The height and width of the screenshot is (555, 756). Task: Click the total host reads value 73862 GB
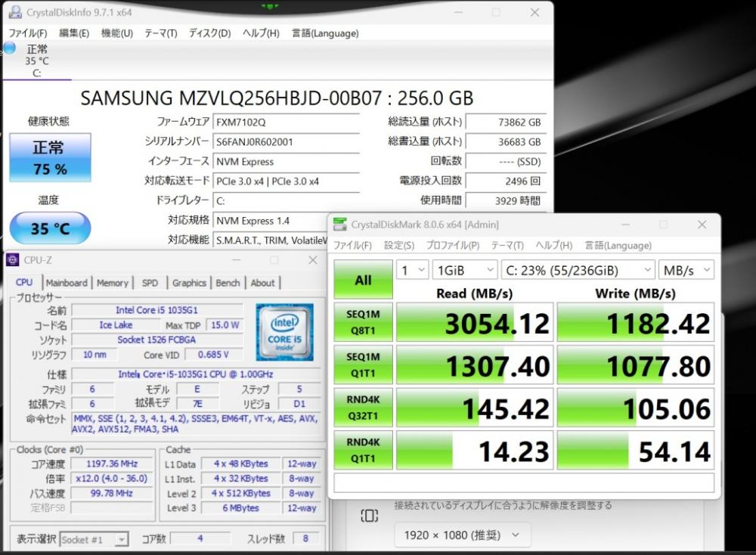[506, 122]
